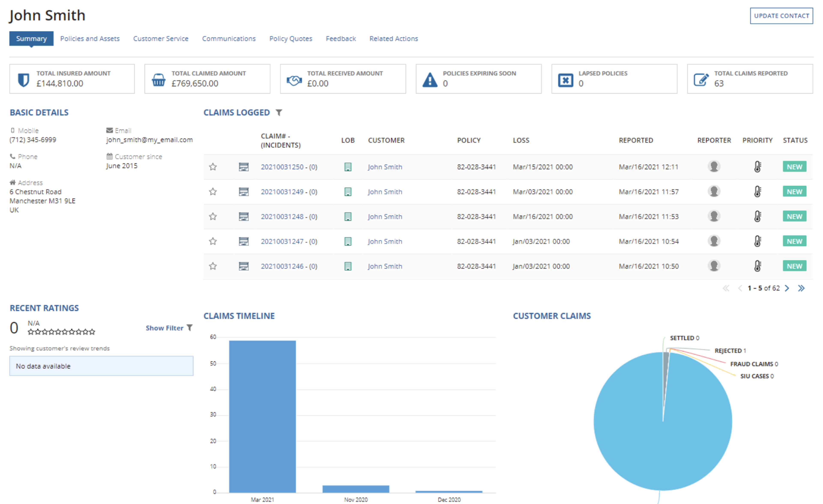Screen dimensions: 823x504
Task: Click the Lapsed Policies X icon
Action: [x=565, y=80]
